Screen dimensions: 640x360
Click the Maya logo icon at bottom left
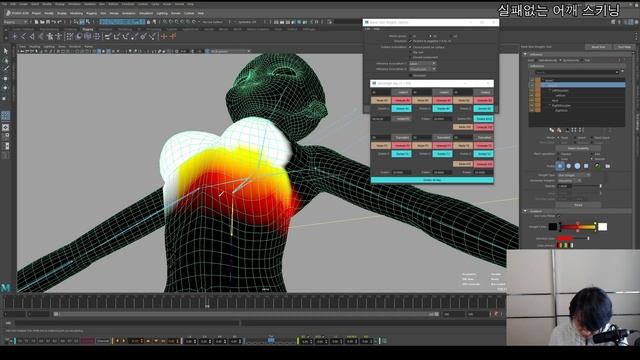click(x=6, y=288)
